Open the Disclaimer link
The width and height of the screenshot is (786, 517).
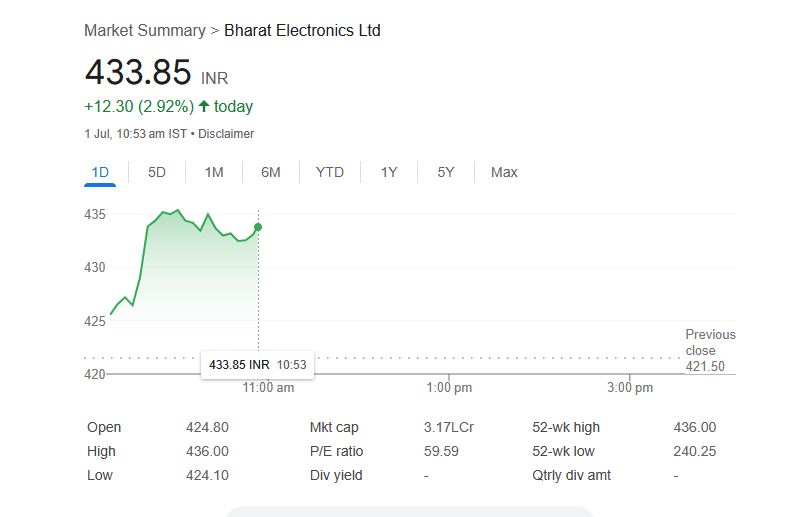(x=226, y=134)
